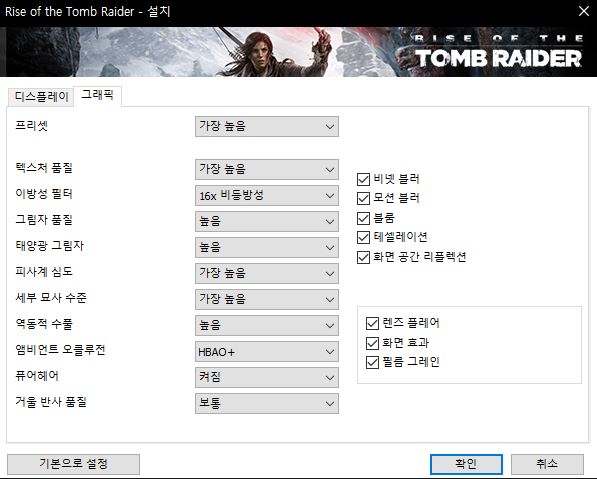Open the 그림자 품질 dropdown
This screenshot has height=479, width=597.
coord(267,222)
